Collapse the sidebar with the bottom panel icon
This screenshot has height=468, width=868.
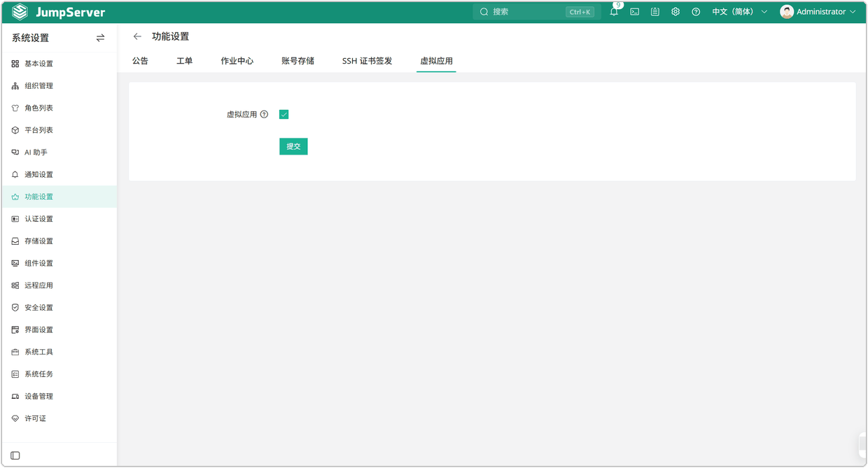15,455
